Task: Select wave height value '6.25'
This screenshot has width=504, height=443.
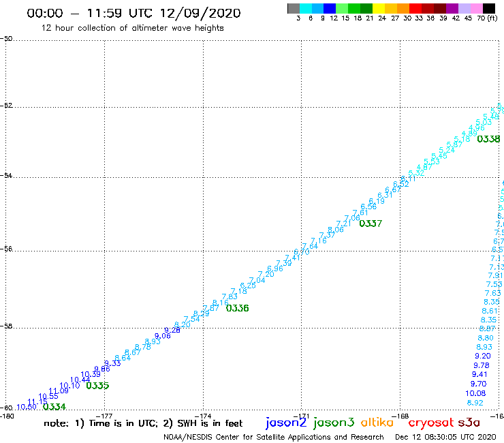Action: [x=248, y=286]
